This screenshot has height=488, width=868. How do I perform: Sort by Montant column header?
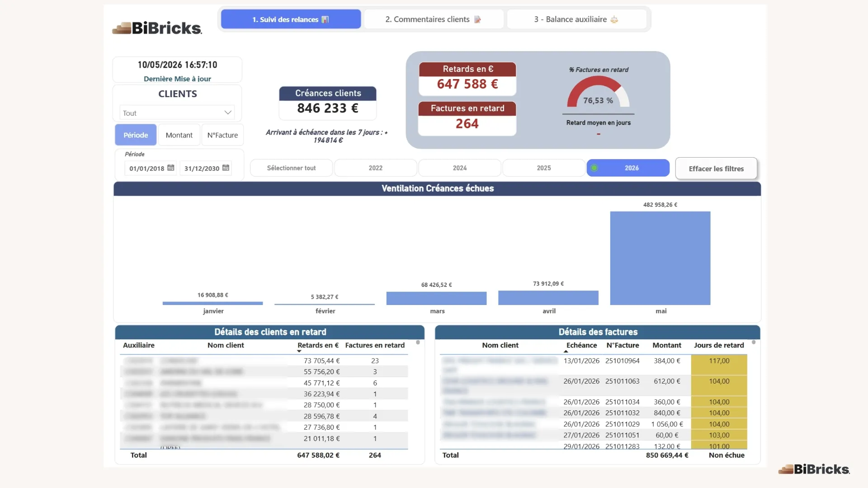coord(667,345)
